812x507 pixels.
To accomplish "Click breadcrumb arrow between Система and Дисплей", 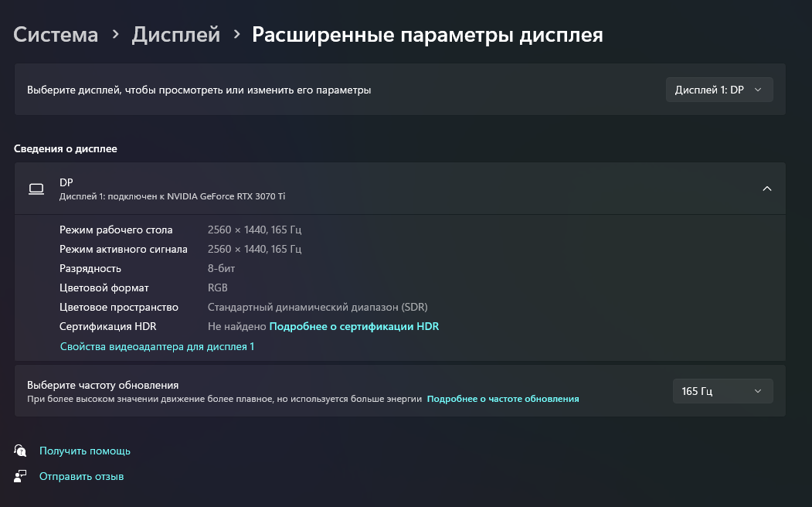I will pyautogui.click(x=115, y=35).
